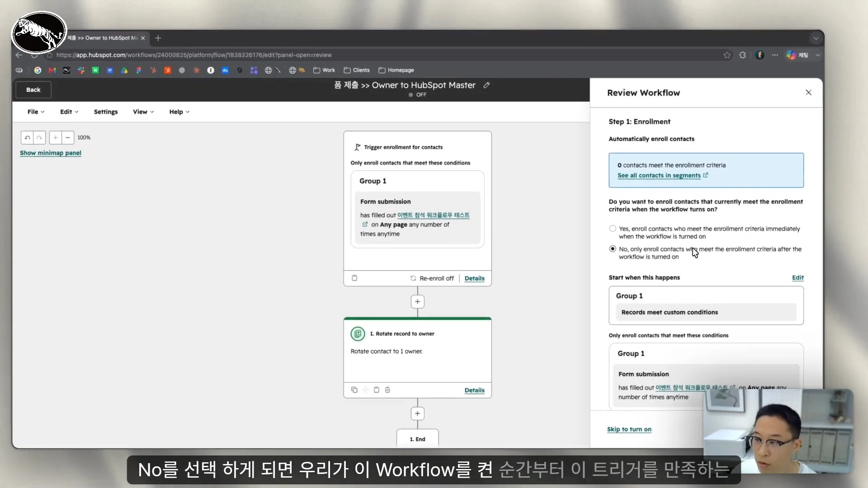
Task: Click clipboard icon on Rotate record action
Action: click(377, 390)
